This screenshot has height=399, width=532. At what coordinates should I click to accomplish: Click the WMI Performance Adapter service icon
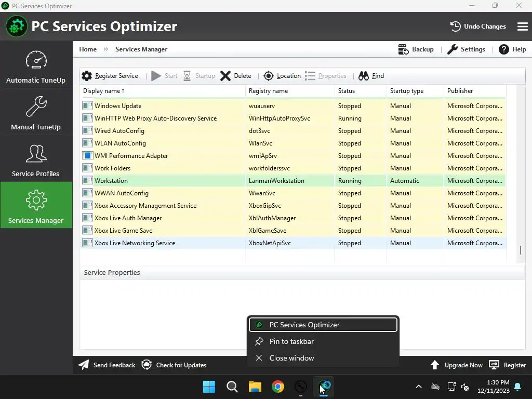pyautogui.click(x=87, y=156)
